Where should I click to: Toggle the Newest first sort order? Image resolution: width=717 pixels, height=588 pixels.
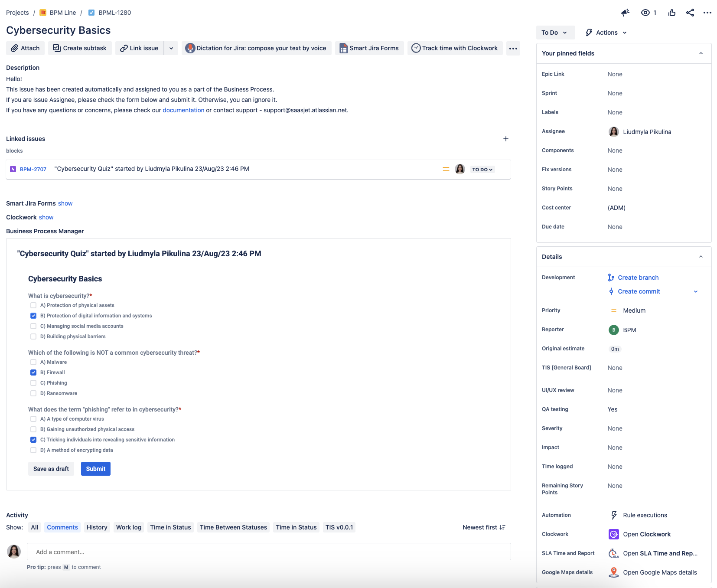point(484,527)
